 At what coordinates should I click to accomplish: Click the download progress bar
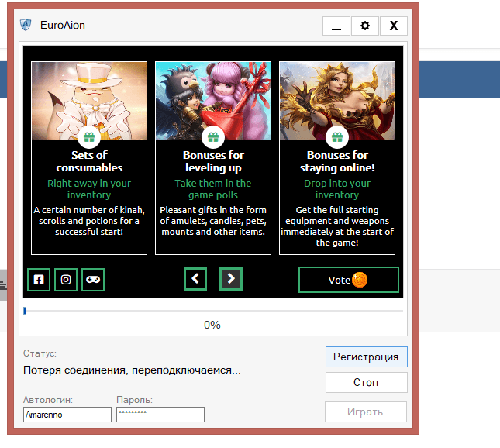[213, 311]
